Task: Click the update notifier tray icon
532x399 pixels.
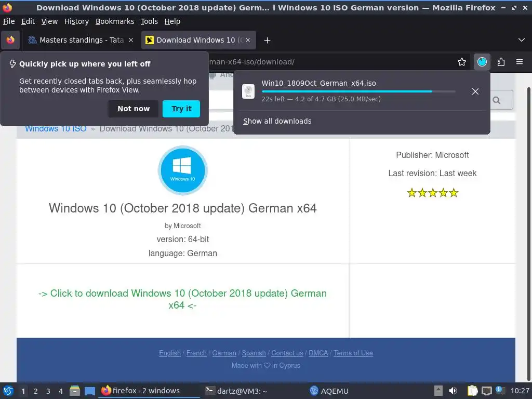Action: [499, 390]
